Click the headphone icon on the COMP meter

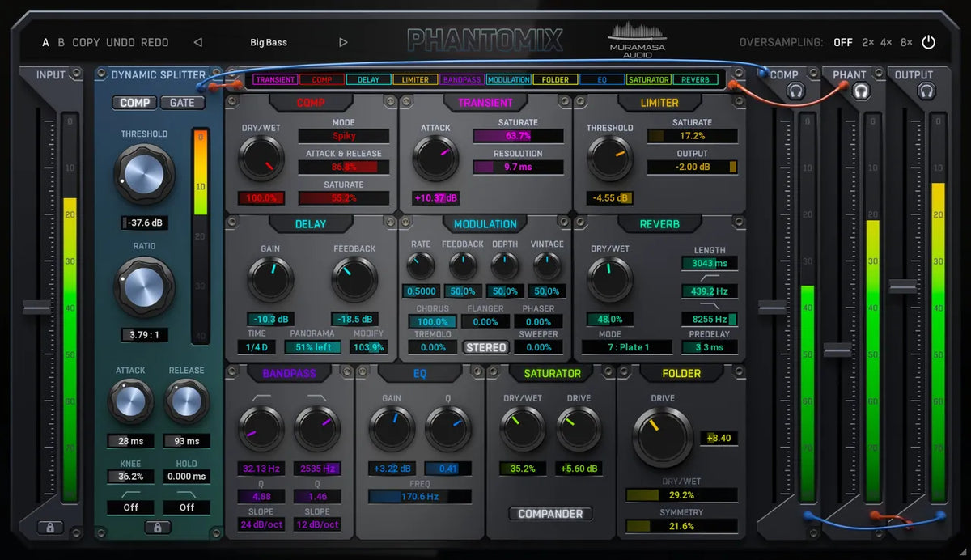pyautogui.click(x=795, y=91)
